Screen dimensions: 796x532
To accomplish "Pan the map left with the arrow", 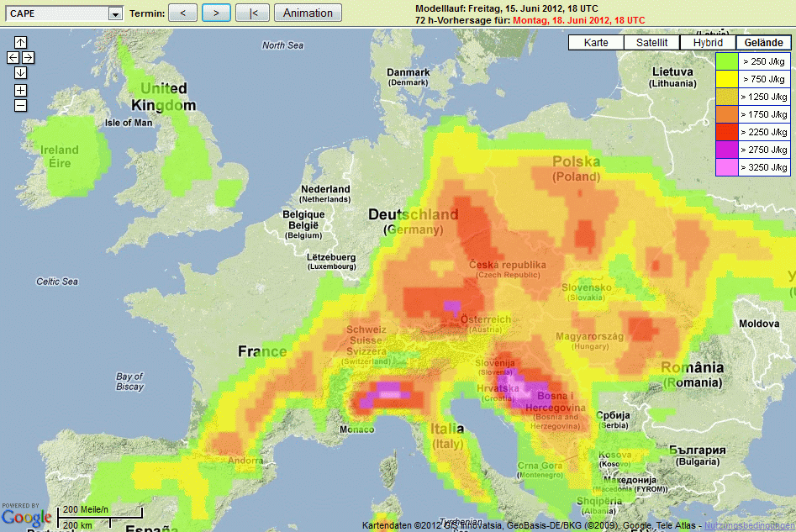I will (x=13, y=57).
